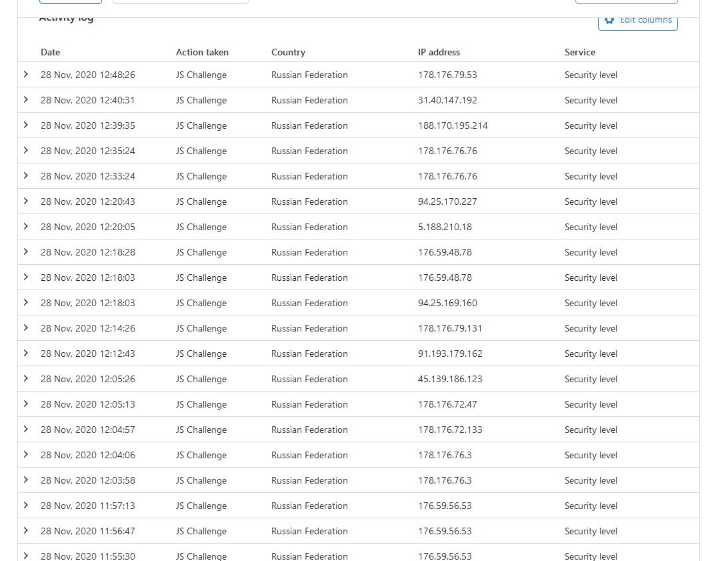Expand the 12:39:35 event row
This screenshot has width=728, height=561.
[26, 125]
